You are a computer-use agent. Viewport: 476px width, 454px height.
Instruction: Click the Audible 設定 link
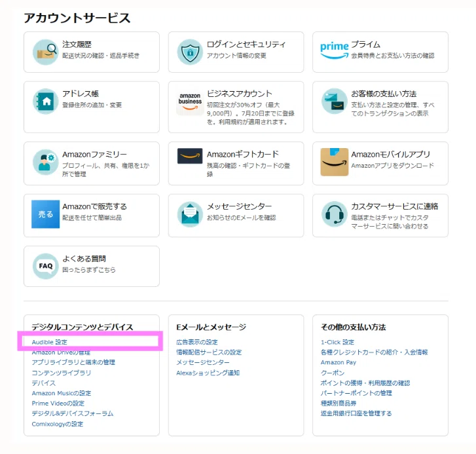[49, 342]
